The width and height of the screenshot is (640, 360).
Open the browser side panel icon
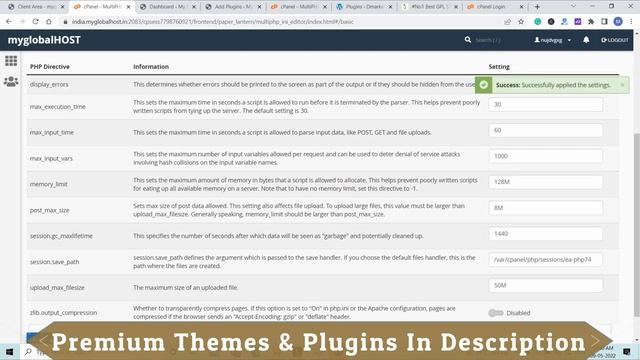click(x=604, y=22)
